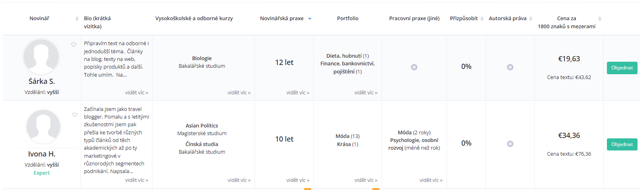Click Šárka S. profile avatar
644x190 pixels.
point(41,57)
